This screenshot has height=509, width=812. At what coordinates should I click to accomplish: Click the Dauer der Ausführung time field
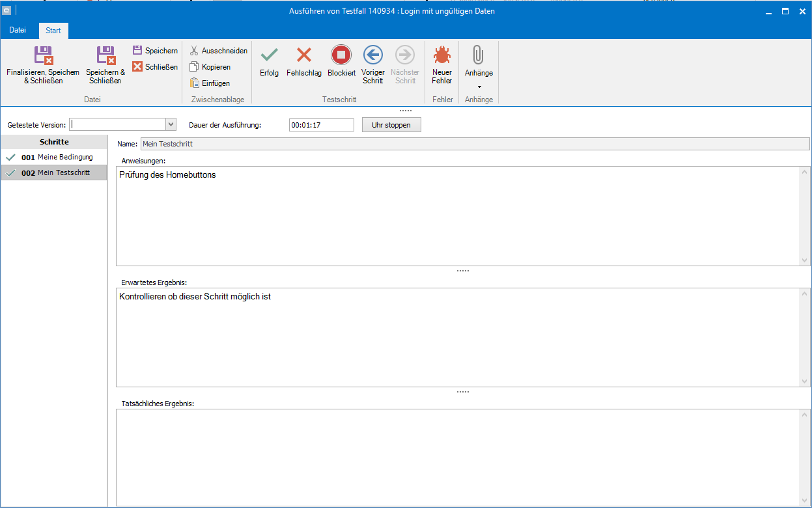pos(321,125)
